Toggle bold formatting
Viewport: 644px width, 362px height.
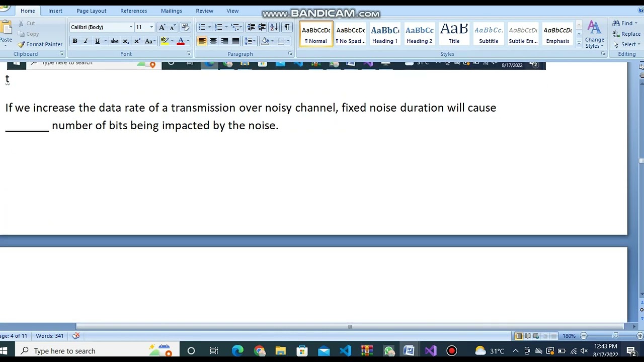click(x=74, y=41)
